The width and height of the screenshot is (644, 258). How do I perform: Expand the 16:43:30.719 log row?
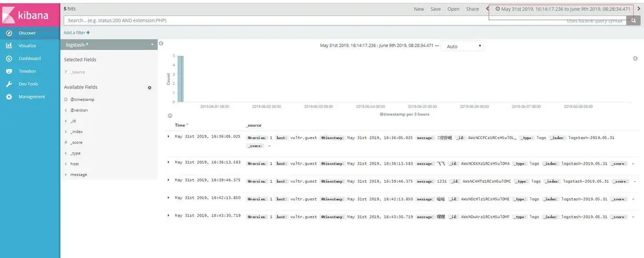tap(168, 215)
